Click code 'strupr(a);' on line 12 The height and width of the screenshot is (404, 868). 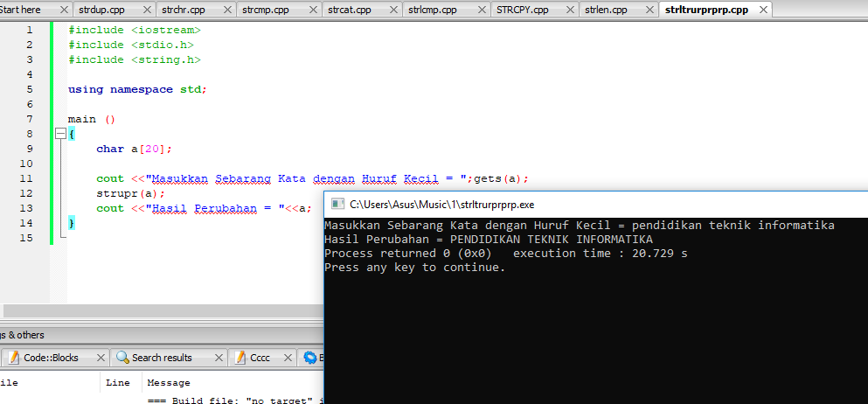pos(130,194)
